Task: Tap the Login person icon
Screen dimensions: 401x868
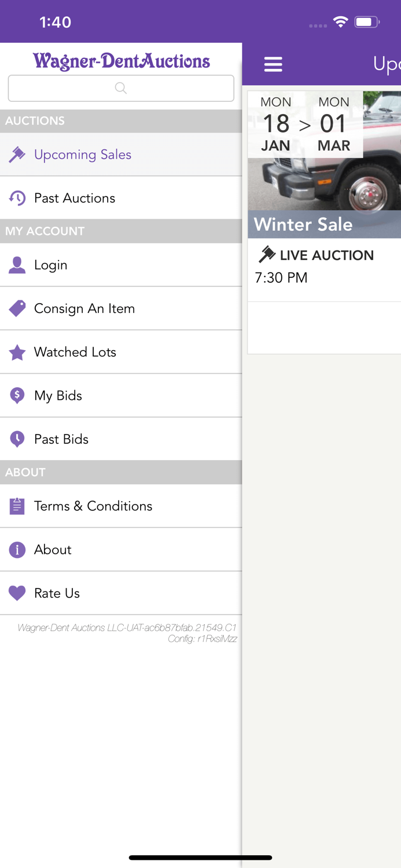Action: tap(17, 265)
